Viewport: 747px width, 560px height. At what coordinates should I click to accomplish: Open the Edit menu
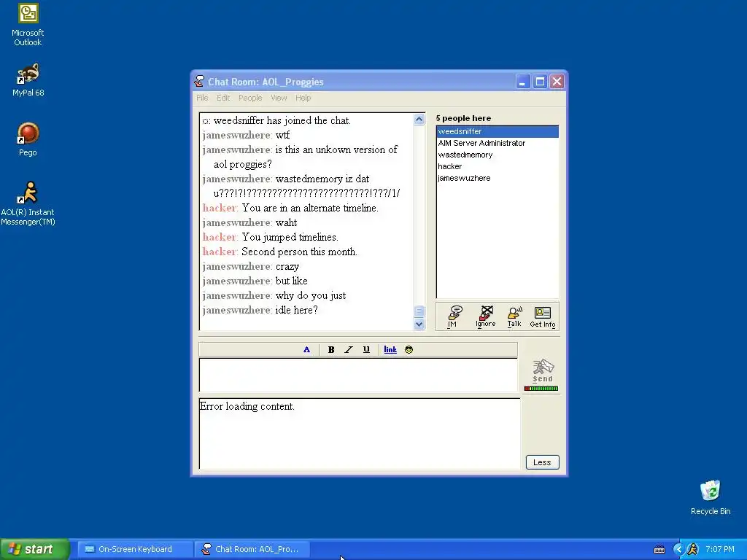(x=223, y=98)
